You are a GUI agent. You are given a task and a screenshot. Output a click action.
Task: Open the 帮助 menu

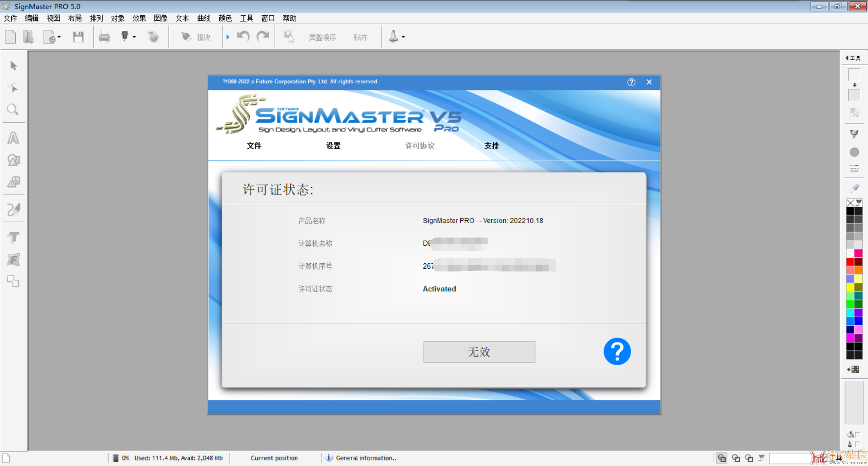click(290, 18)
